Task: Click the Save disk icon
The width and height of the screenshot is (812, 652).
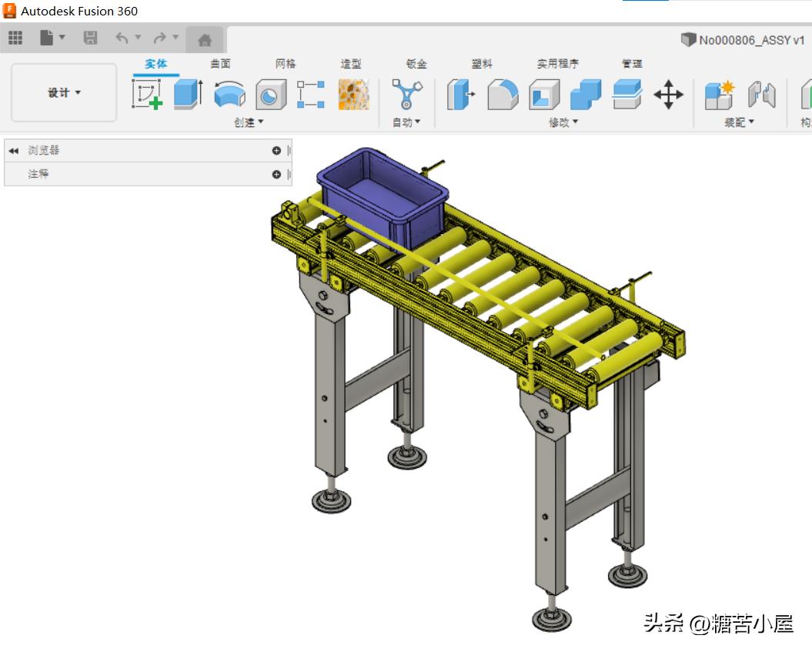Action: (90, 38)
